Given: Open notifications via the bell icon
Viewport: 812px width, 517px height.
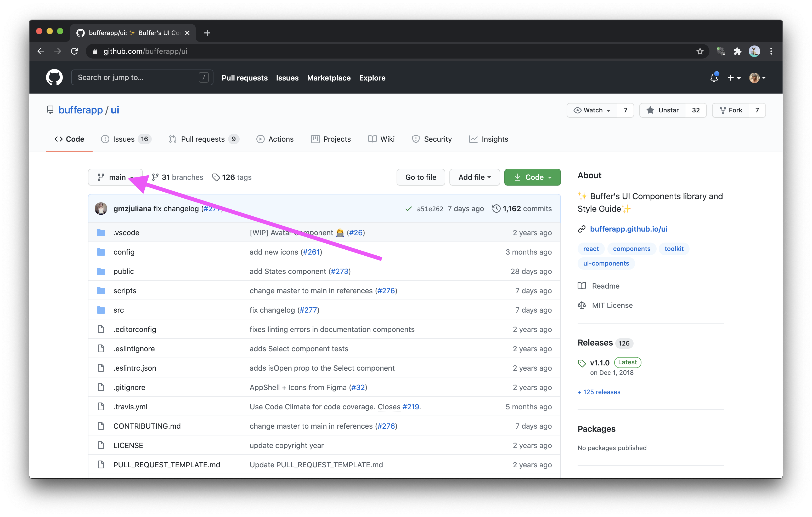Looking at the screenshot, I should click(714, 78).
